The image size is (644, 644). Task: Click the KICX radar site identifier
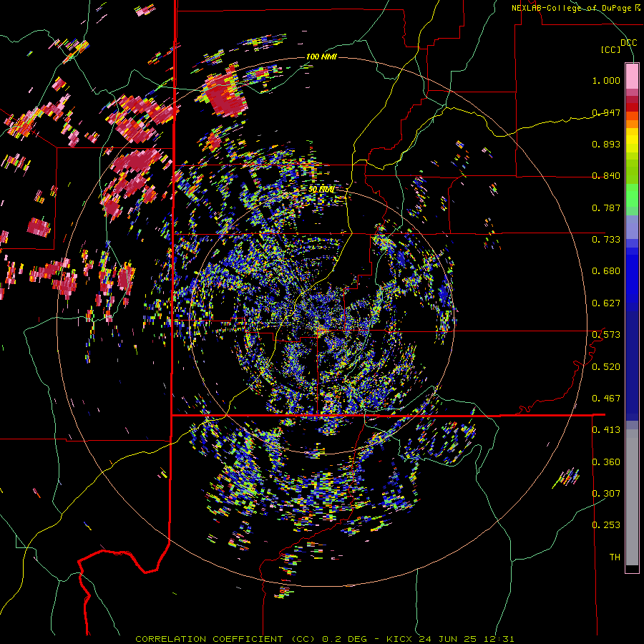(x=399, y=639)
